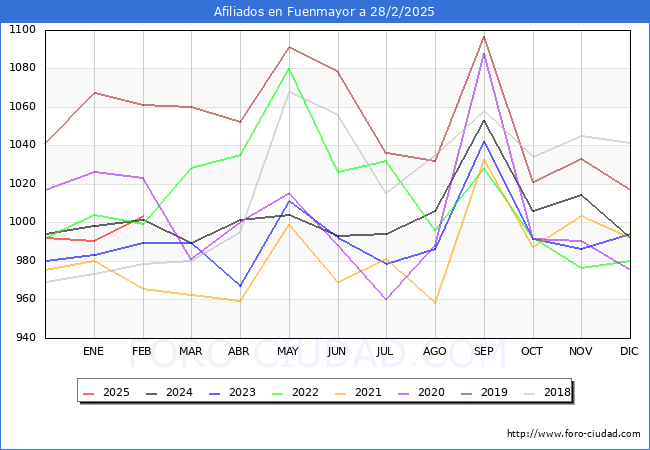The image size is (650, 450).
Task: Click the 2021 legend entry label
Action: point(368,392)
